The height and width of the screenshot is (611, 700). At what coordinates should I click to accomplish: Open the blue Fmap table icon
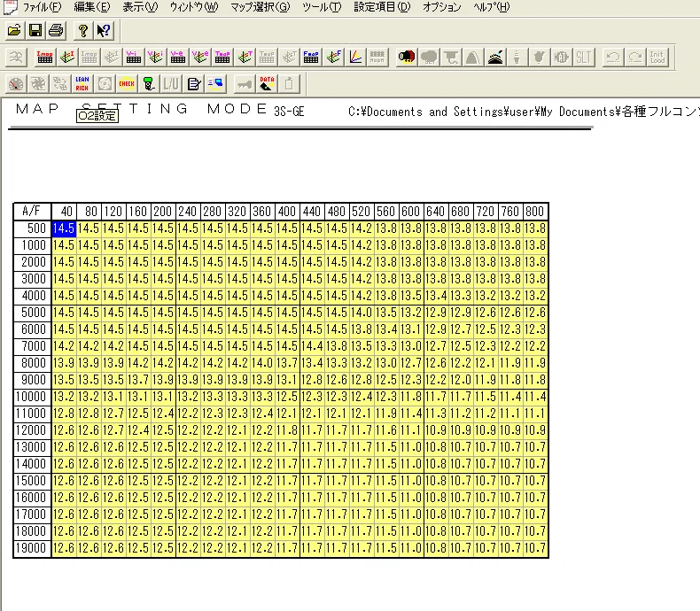(x=311, y=57)
